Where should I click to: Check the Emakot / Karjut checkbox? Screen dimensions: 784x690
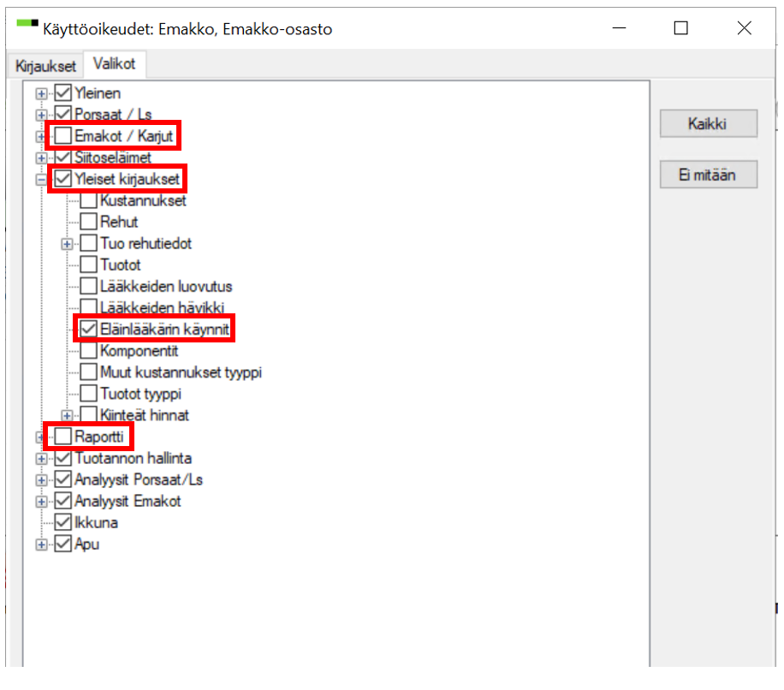(63, 135)
